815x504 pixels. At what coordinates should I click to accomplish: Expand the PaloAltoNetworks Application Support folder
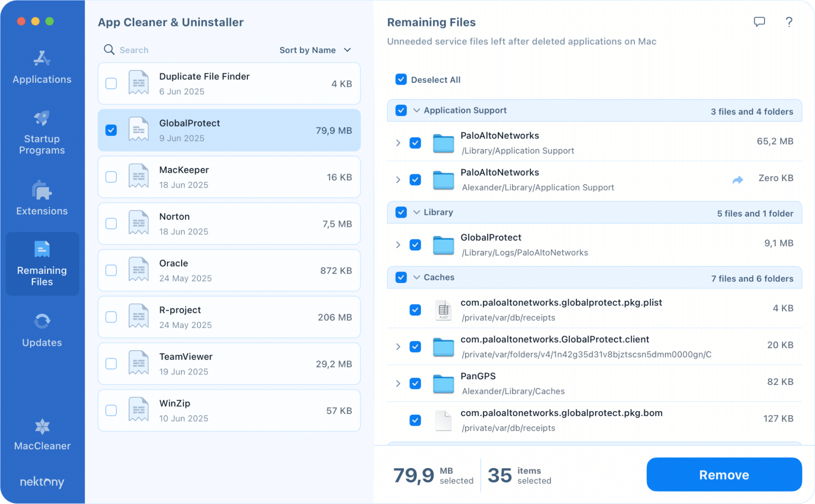[x=398, y=143]
